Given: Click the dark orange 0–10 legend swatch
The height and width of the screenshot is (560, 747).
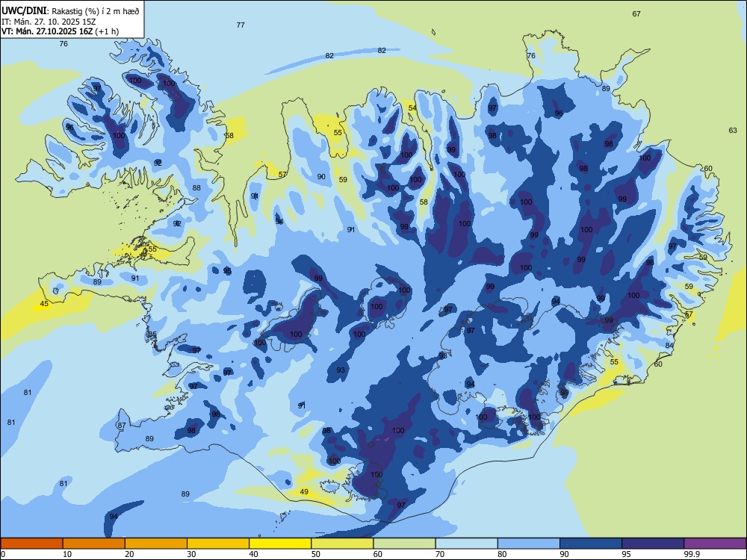Looking at the screenshot, I should coord(31,544).
